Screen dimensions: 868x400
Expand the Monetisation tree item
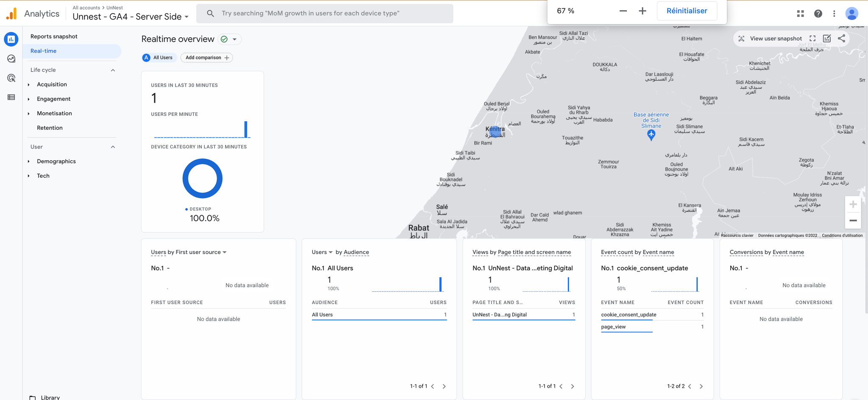pyautogui.click(x=29, y=114)
